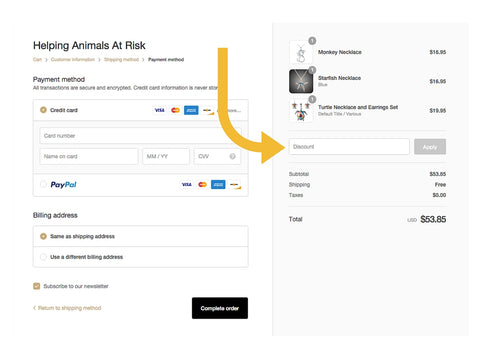Click Visa icon in Credit card row

pos(160,110)
